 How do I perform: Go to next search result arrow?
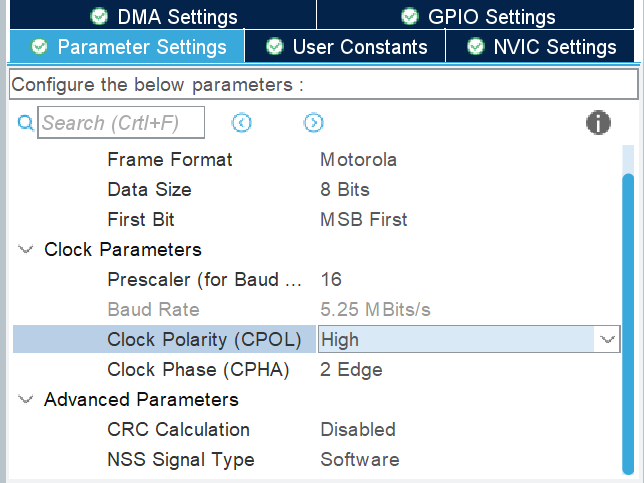313,123
